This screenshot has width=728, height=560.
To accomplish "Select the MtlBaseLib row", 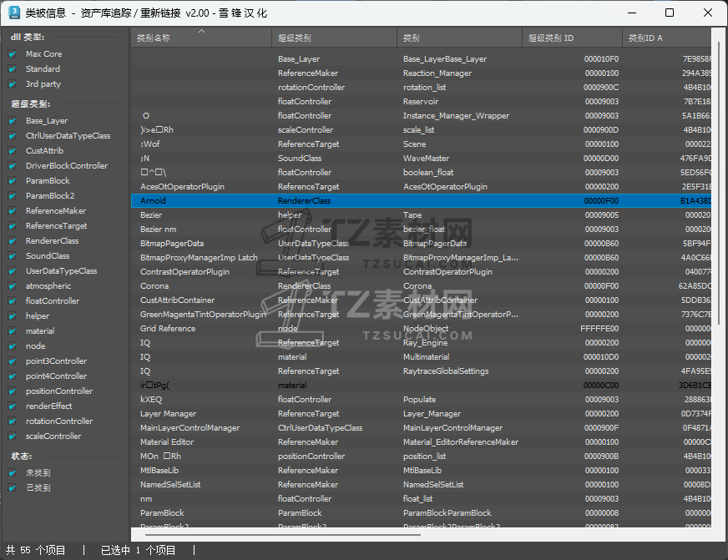I will coord(421,471).
